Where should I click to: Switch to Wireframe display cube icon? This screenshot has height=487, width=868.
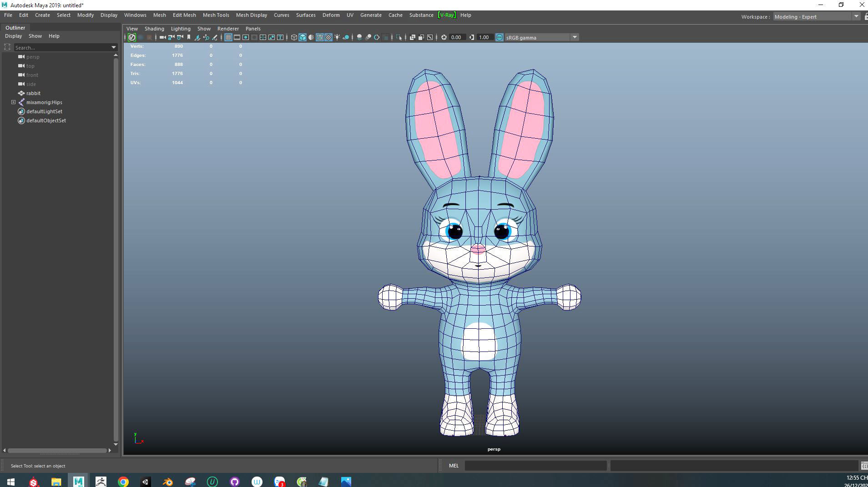[294, 37]
